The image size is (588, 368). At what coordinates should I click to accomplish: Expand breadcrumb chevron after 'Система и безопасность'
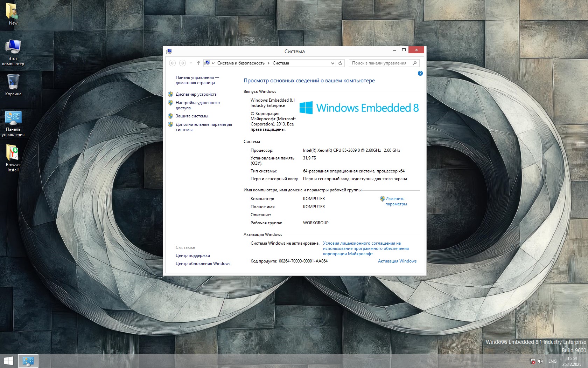[268, 63]
